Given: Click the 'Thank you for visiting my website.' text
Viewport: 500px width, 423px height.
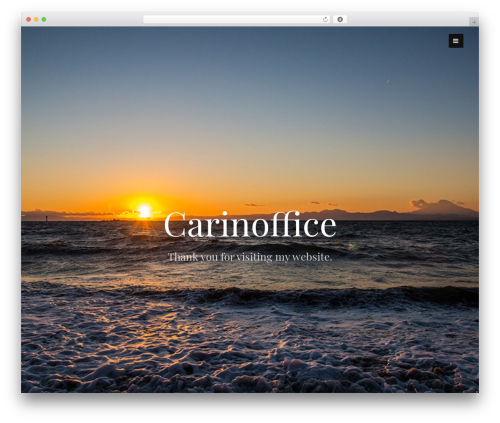Looking at the screenshot, I should coord(250,257).
